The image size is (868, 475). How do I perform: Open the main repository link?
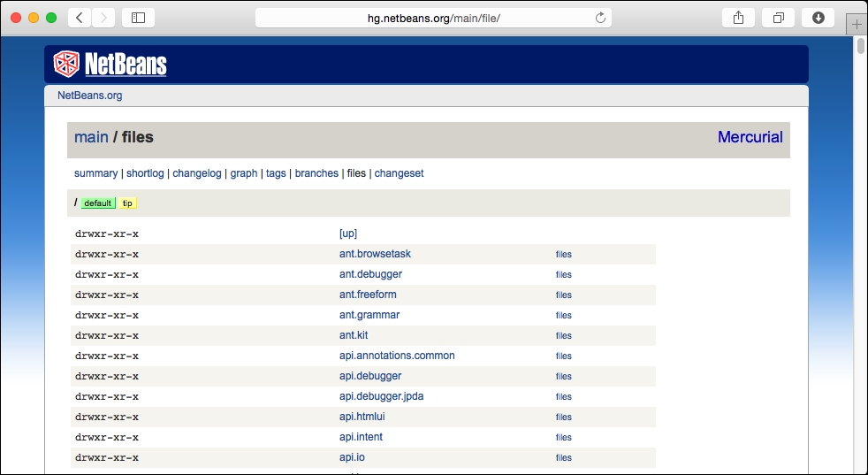(91, 137)
